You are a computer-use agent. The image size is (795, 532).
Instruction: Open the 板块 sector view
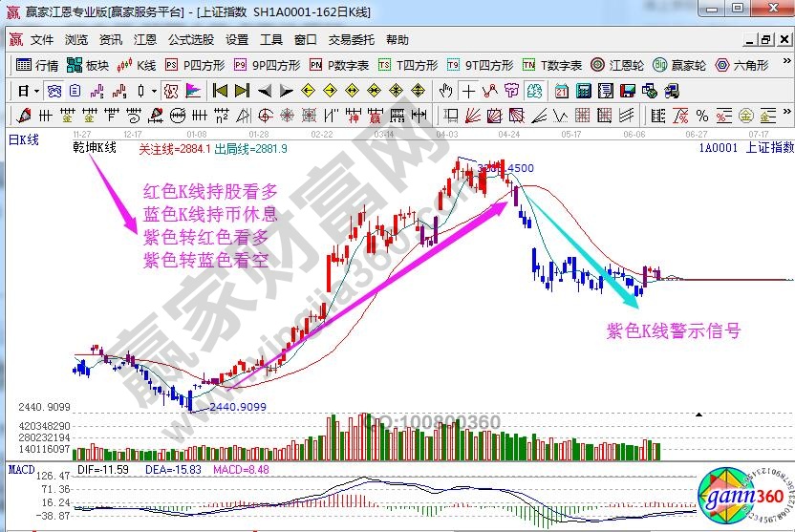[x=89, y=66]
